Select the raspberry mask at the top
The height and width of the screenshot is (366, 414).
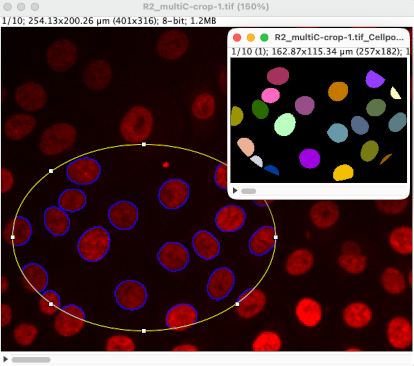278,76
